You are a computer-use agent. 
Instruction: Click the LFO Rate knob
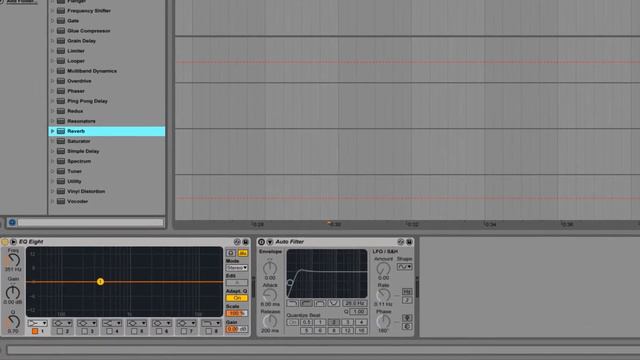click(383, 295)
